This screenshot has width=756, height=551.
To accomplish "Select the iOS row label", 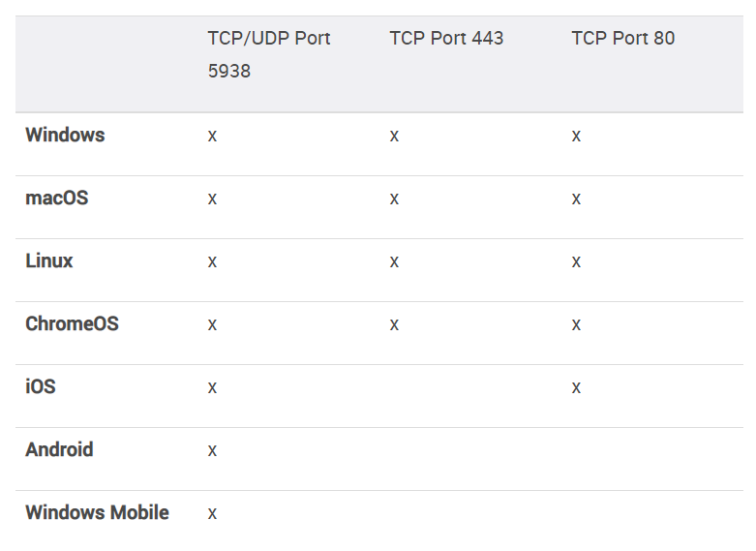I will pos(41,387).
